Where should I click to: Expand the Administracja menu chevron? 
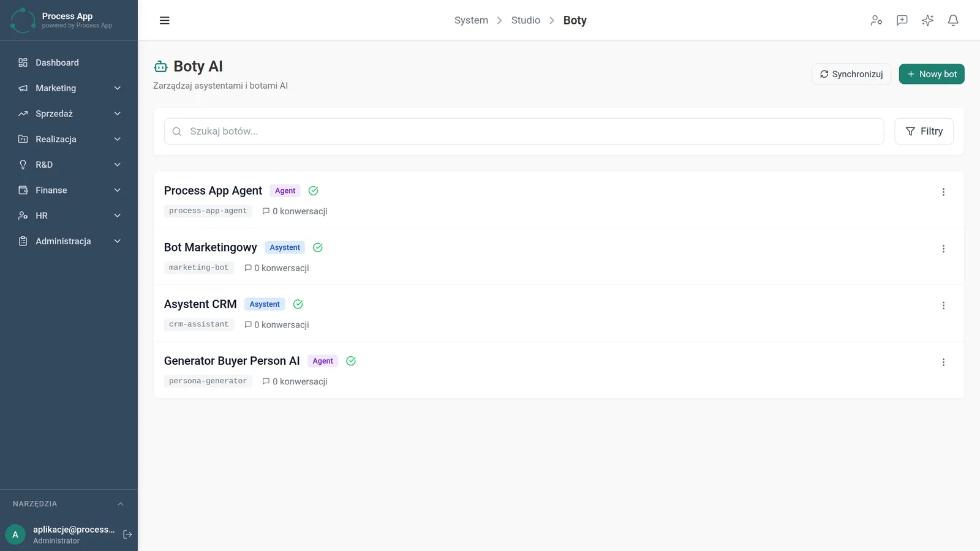click(x=117, y=241)
